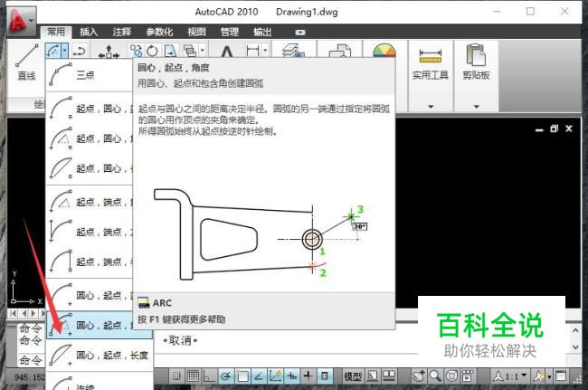Click the overlapping squares modify icon
This screenshot has height=390, width=588.
click(190, 51)
